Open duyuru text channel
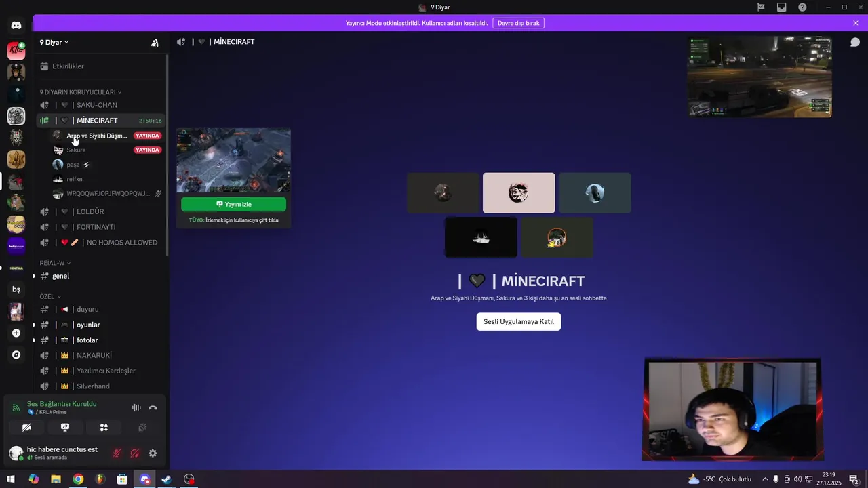This screenshot has width=868, height=488. (101, 309)
